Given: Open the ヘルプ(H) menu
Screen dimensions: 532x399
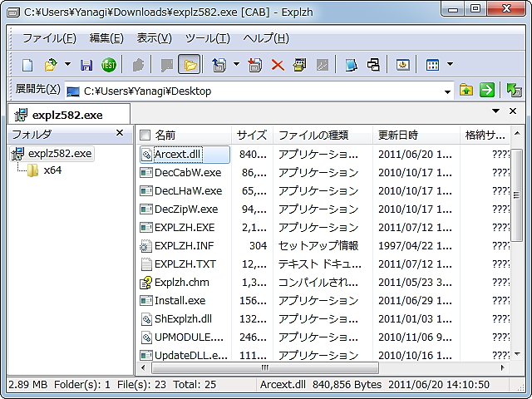Looking at the screenshot, I should pos(266,38).
